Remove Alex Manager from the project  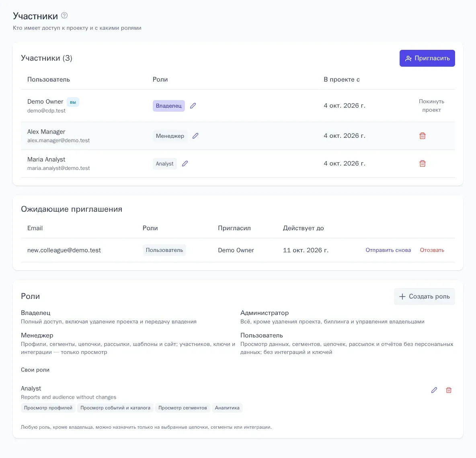(422, 135)
